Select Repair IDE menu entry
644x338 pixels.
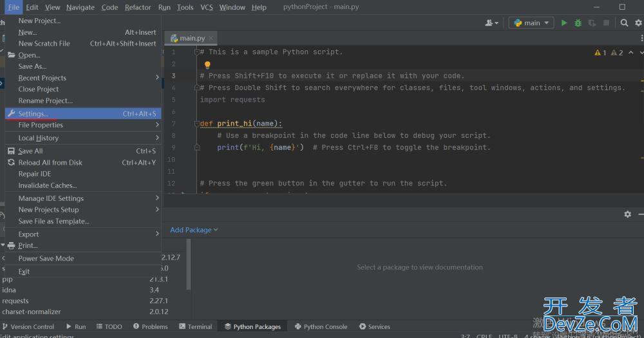tap(83, 174)
